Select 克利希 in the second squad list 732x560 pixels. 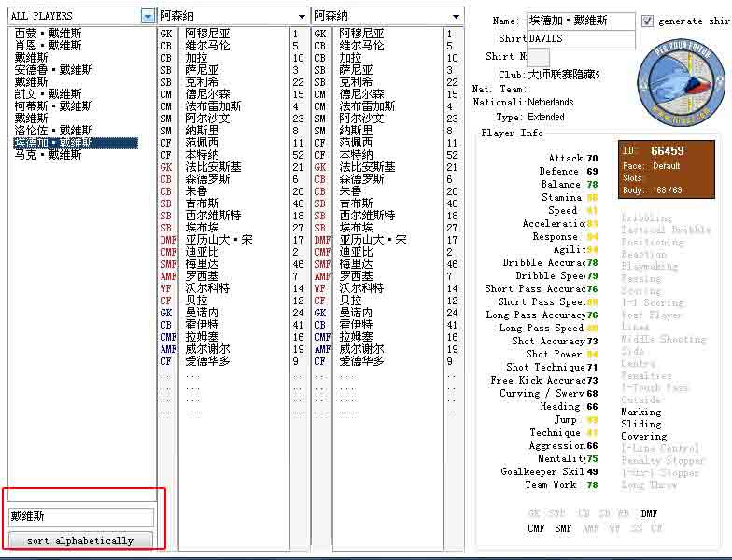tap(357, 82)
